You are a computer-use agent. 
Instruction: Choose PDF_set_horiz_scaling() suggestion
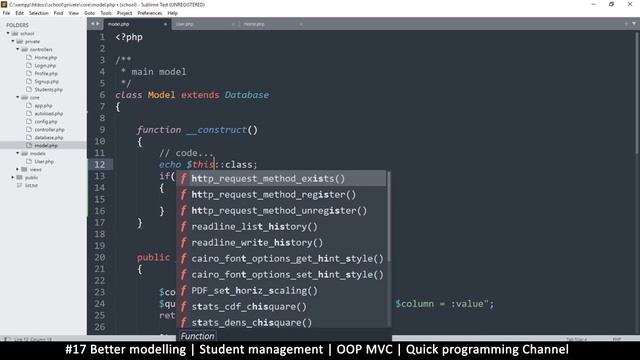click(281, 290)
